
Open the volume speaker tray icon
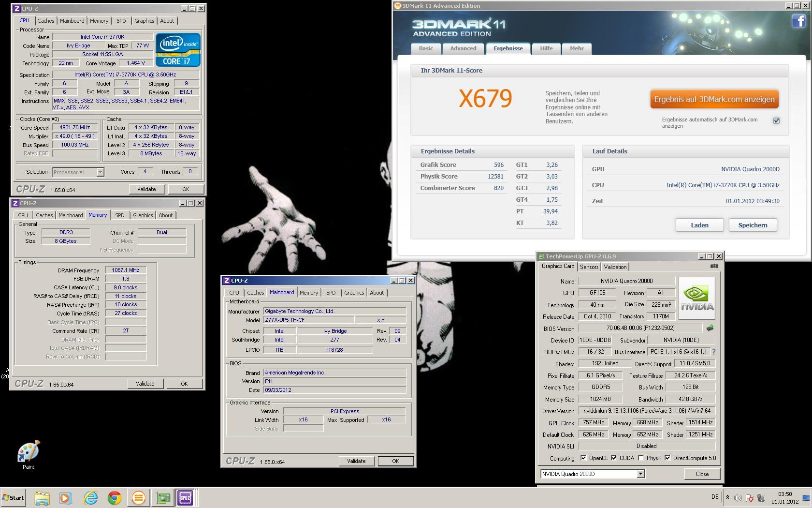coord(738,498)
